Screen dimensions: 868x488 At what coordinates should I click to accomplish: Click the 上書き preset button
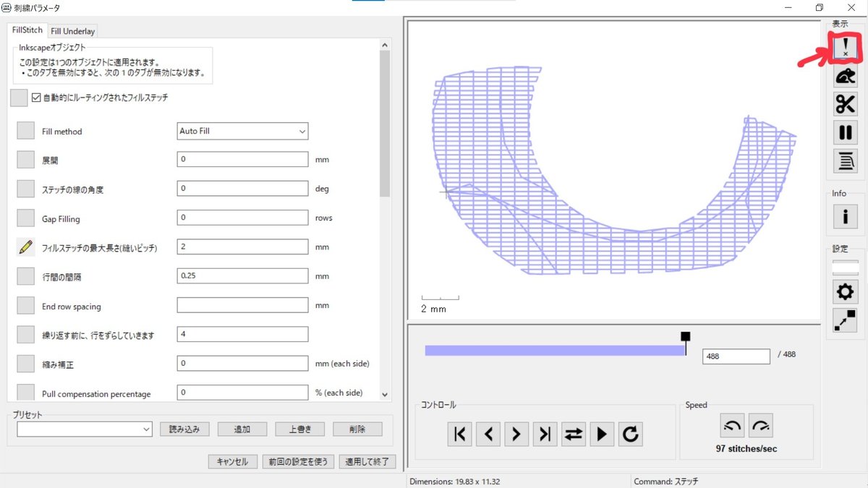click(x=300, y=429)
